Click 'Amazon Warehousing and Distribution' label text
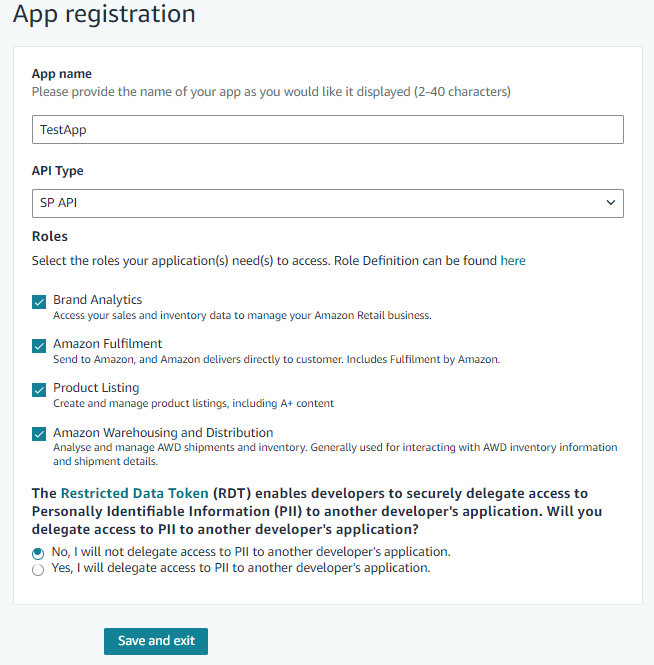The width and height of the screenshot is (654, 665). (163, 433)
